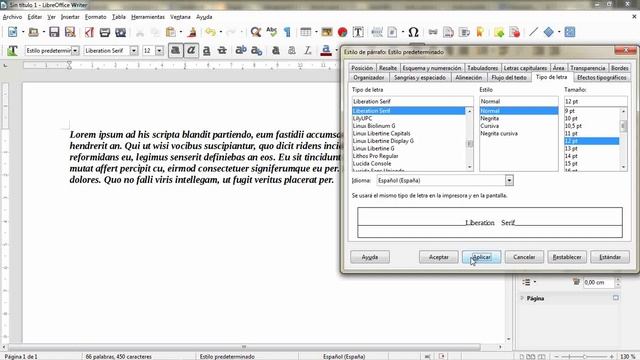Open the Archivo menu
This screenshot has width=640, height=360.
pos(12,17)
